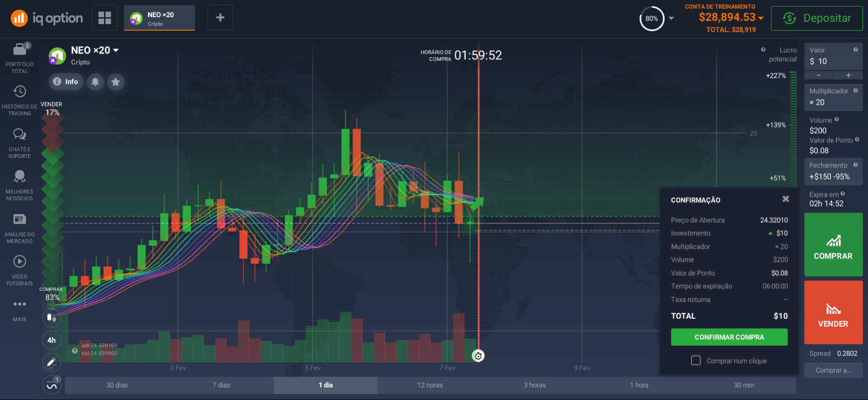Viewport: 868px width, 400px height.
Task: Click the Comprar 83% sentiment indicator
Action: 52,294
